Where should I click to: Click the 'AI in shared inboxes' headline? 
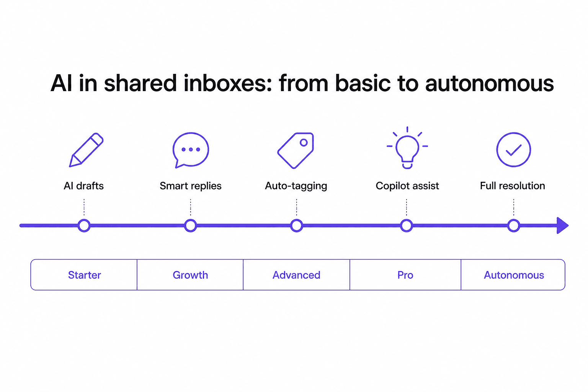click(302, 83)
